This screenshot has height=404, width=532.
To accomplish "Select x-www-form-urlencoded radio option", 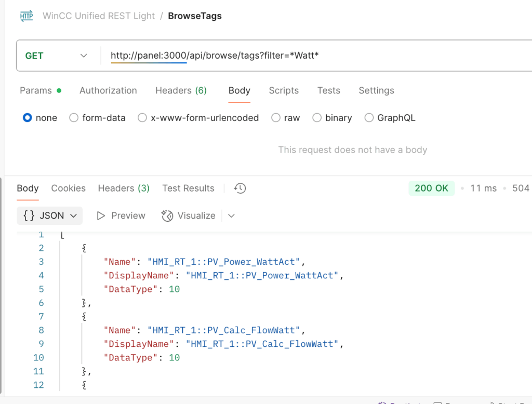I will pos(142,118).
